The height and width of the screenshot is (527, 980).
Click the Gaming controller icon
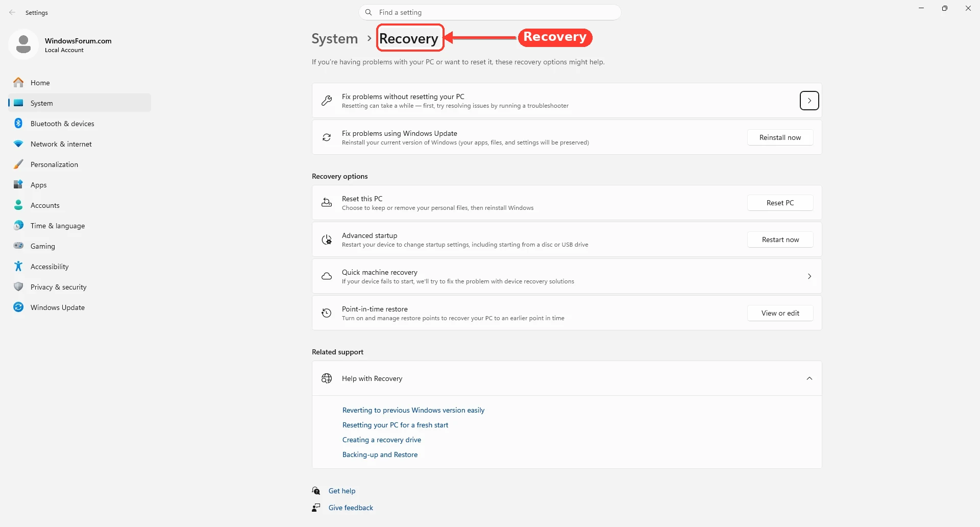[18, 246]
